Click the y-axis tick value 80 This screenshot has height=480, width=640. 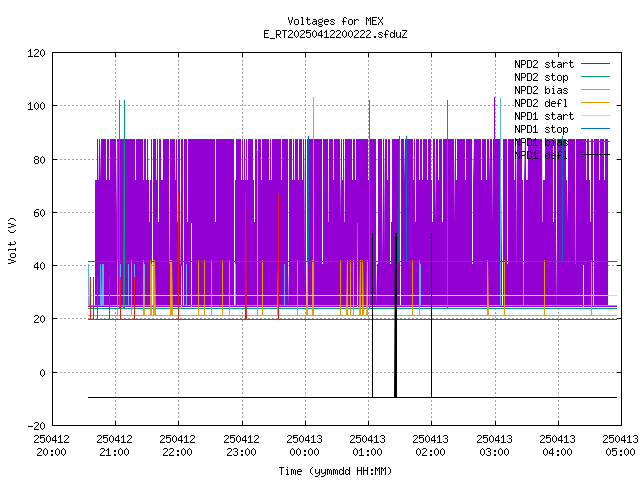coord(40,160)
